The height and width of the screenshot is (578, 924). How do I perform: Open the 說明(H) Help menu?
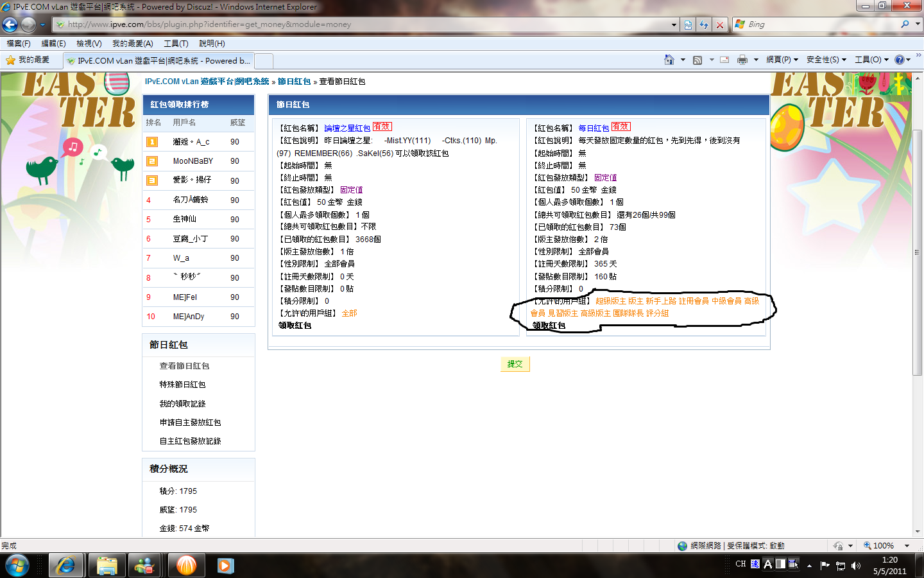pyautogui.click(x=212, y=44)
